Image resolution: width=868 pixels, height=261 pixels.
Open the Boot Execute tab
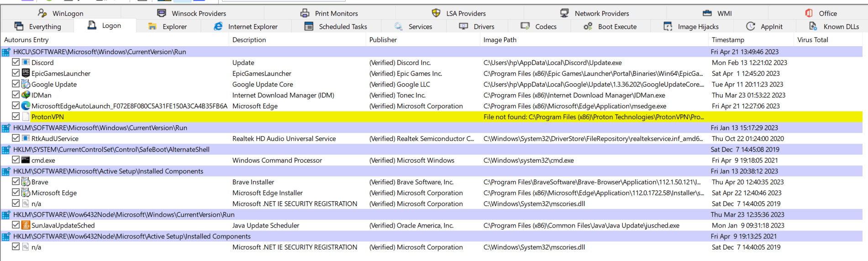click(610, 27)
